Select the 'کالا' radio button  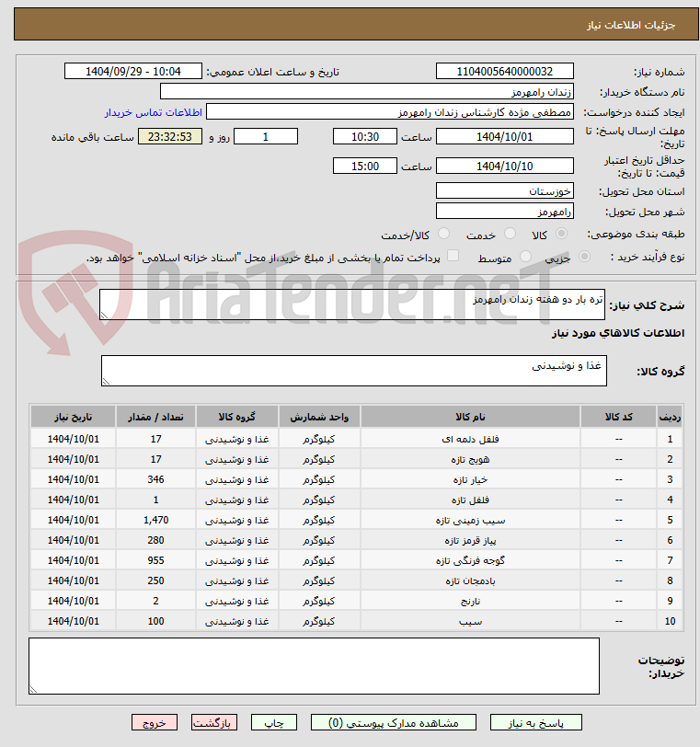pos(561,235)
